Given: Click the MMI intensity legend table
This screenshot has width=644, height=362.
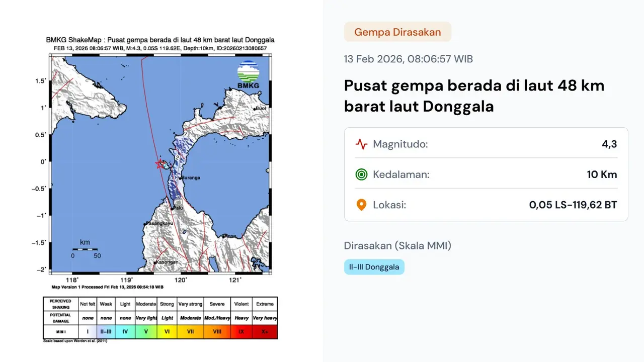Looking at the screenshot, I should click(x=160, y=318).
